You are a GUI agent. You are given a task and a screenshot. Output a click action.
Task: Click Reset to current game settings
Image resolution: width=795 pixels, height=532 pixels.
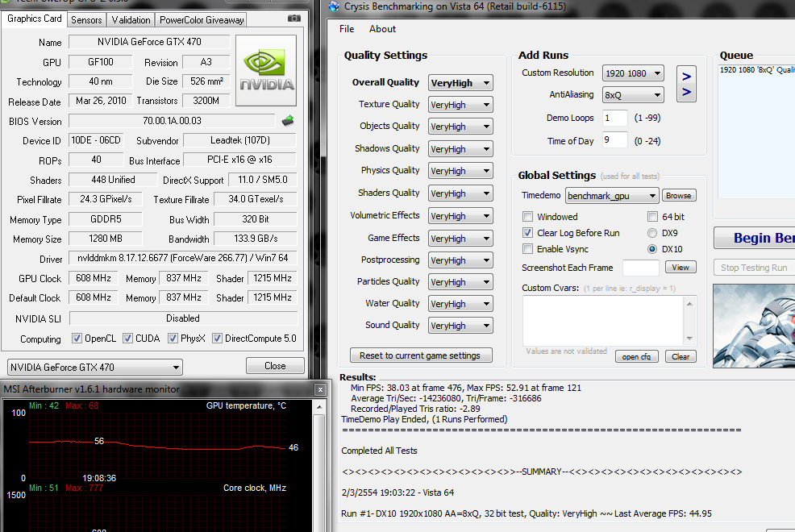coord(420,355)
